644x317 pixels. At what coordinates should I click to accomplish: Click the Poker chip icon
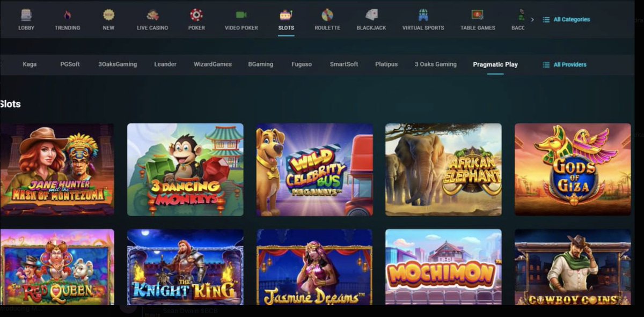196,14
